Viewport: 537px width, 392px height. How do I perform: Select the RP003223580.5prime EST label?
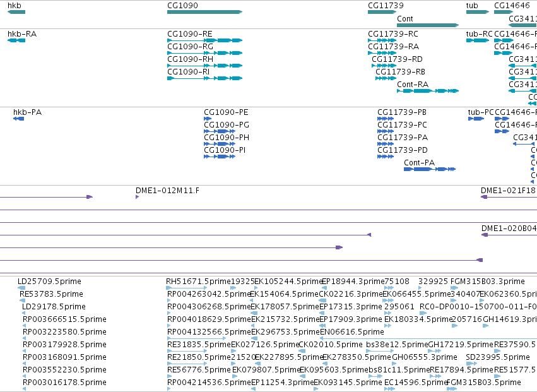[65, 332]
